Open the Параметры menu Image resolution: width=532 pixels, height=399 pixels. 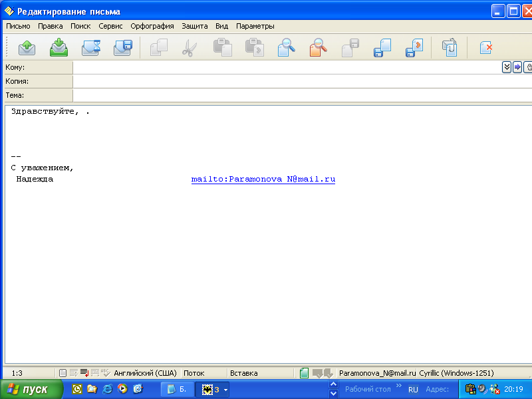tap(255, 26)
